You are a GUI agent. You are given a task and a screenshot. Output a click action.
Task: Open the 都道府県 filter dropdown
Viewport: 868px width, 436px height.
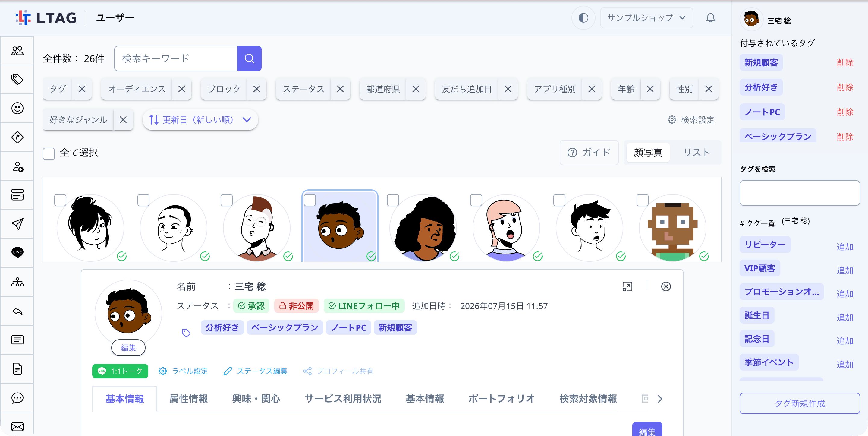(383, 89)
